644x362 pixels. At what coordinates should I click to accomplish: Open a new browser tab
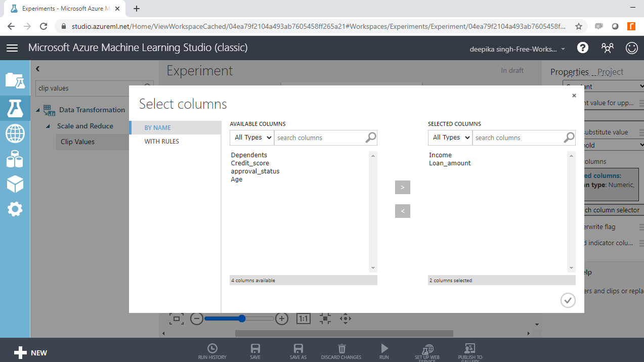137,9
